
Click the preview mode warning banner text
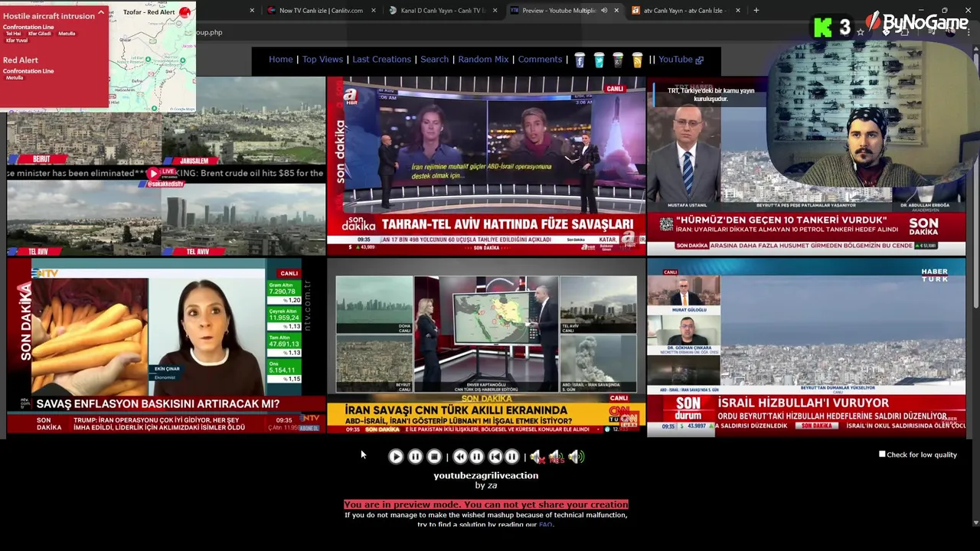tap(485, 505)
